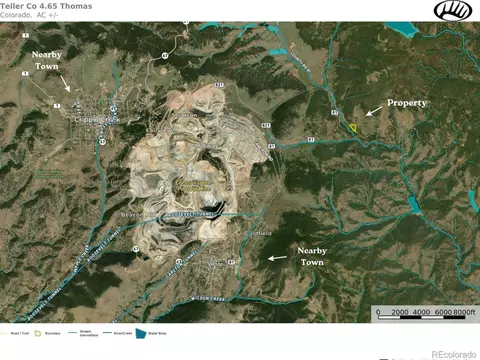Click the 821 route marker atop the mine
The width and height of the screenshot is (480, 360).
point(219,85)
